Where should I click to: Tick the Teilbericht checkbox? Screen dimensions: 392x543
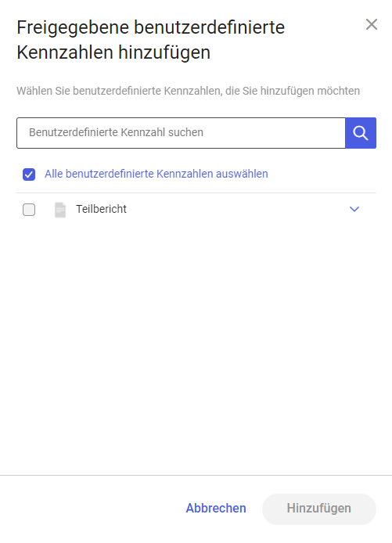[29, 210]
